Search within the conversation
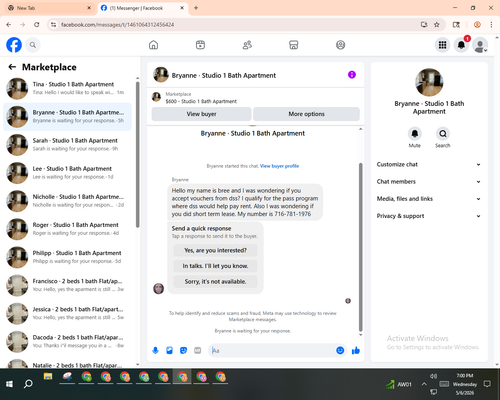The width and height of the screenshot is (500, 400). [443, 134]
